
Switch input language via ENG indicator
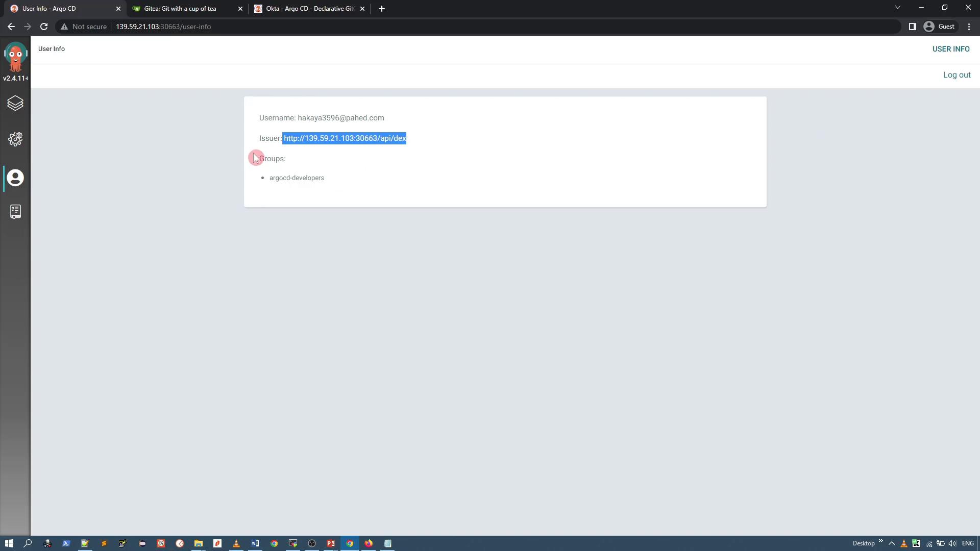[968, 543]
